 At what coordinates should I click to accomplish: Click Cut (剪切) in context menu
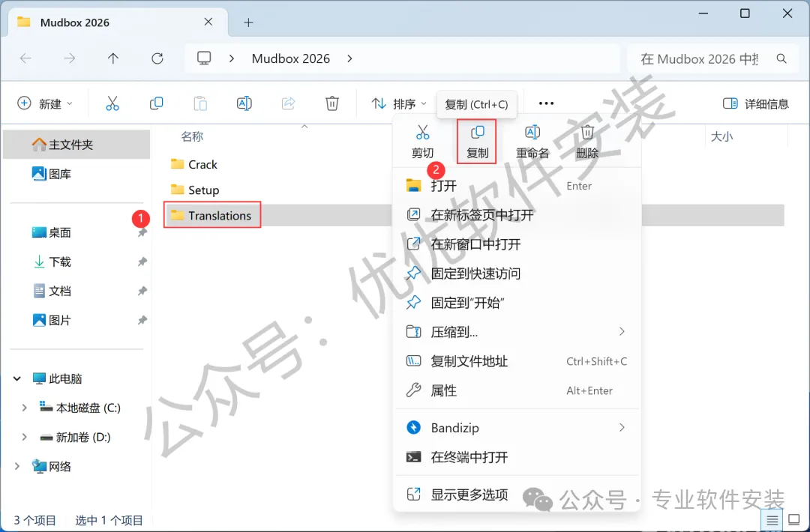click(x=422, y=142)
